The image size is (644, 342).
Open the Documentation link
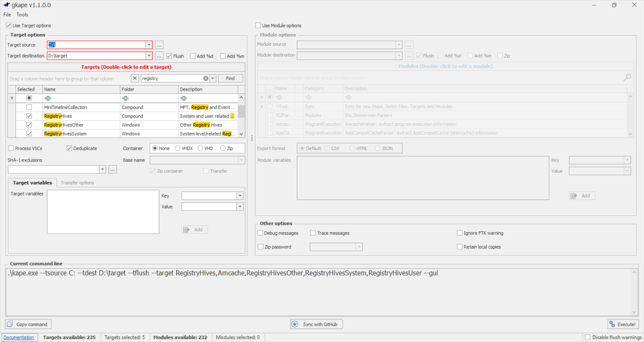pyautogui.click(x=19, y=338)
